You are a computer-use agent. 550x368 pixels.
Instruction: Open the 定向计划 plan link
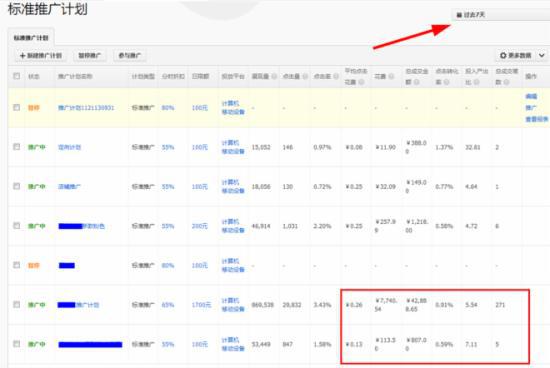69,147
